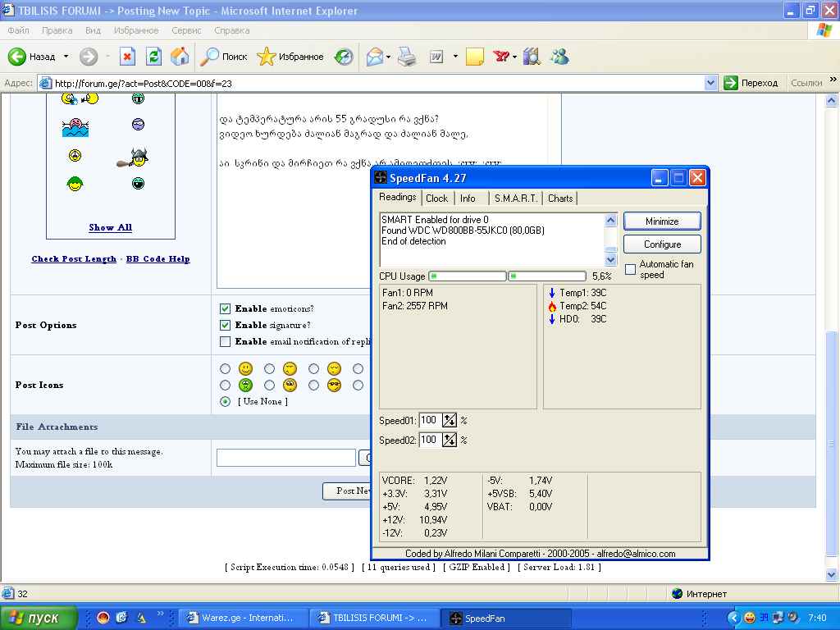
Task: Click the SpeedFan Minimize button
Action: (662, 221)
